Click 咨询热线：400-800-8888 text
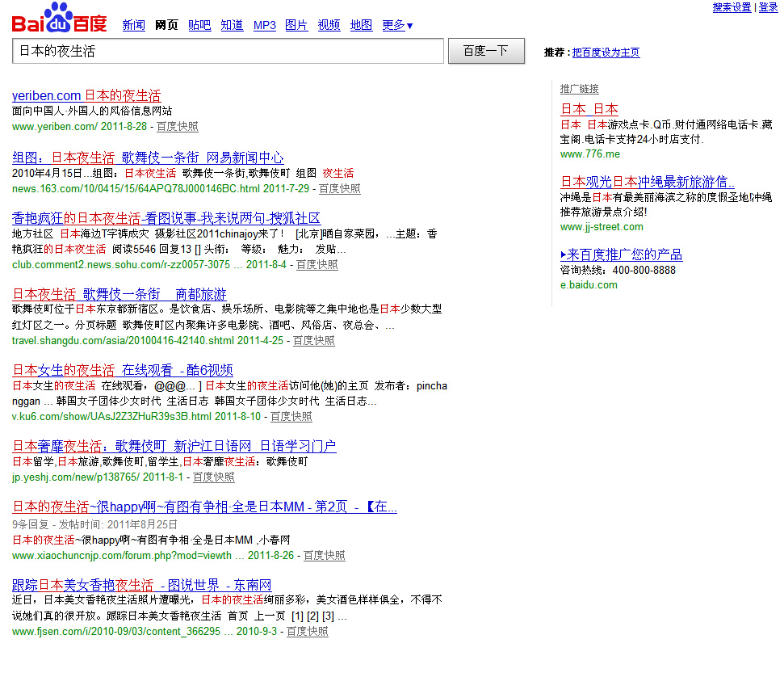 pos(618,270)
